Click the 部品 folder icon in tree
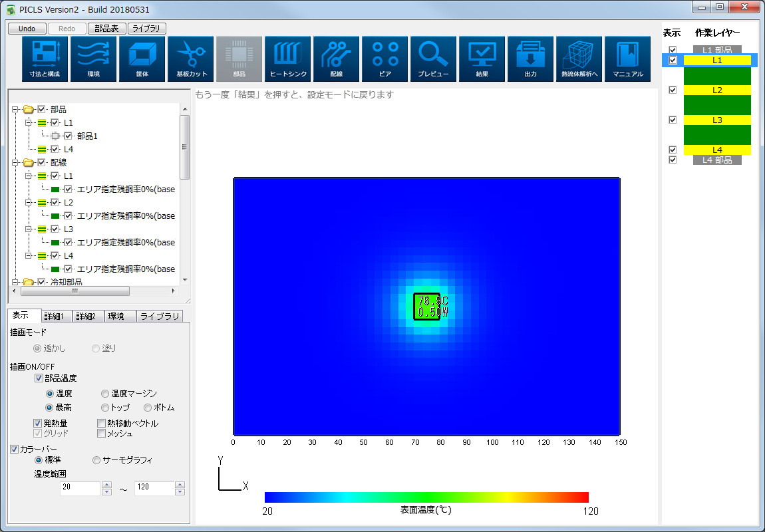Image resolution: width=765 pixels, height=532 pixels. pyautogui.click(x=29, y=109)
